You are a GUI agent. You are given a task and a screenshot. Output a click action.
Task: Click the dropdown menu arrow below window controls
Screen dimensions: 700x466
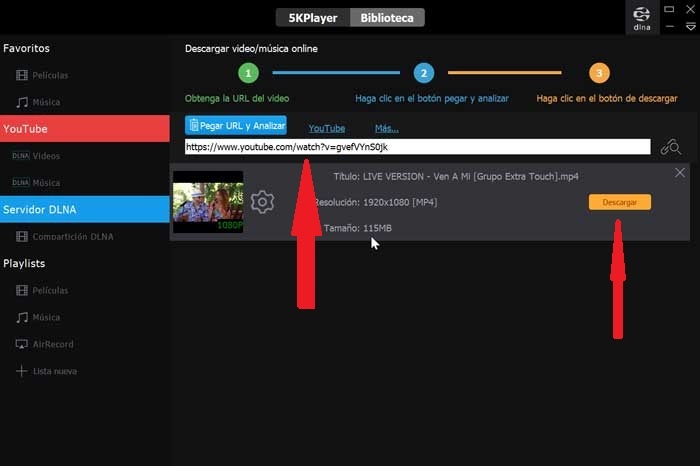coord(691,27)
